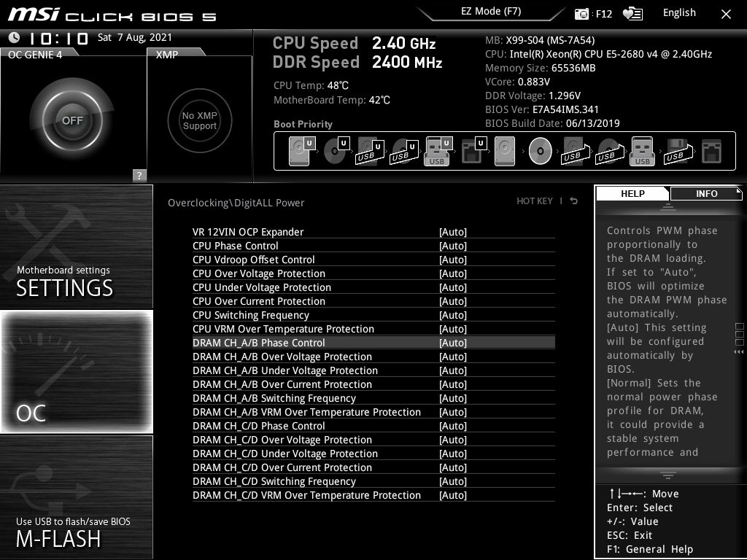This screenshot has height=560, width=747.
Task: Toggle the OC Genie 4 OFF knob
Action: pos(72,120)
